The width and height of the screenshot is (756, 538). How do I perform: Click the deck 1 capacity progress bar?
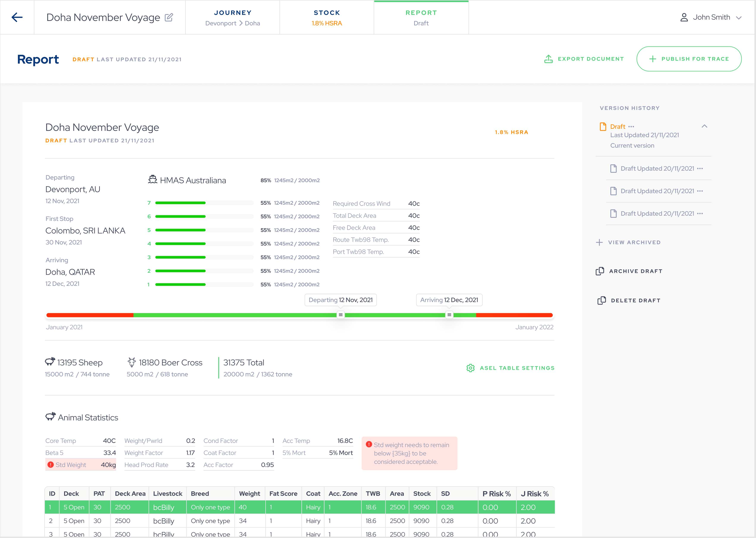[x=204, y=285]
